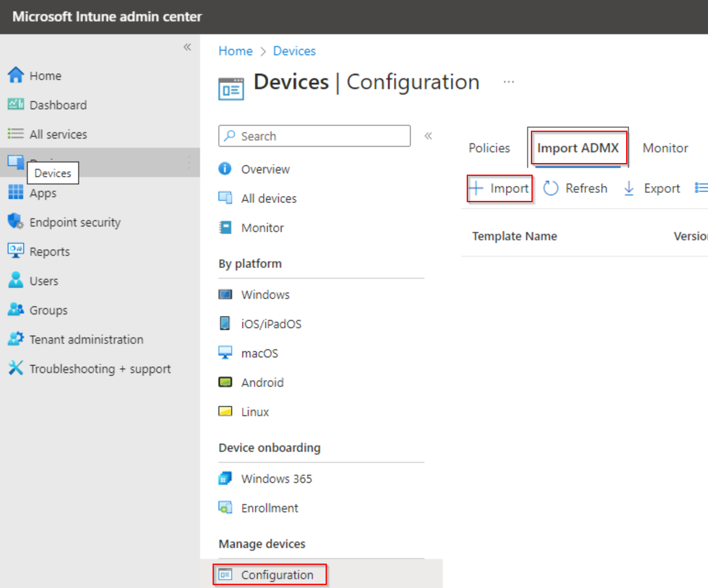The height and width of the screenshot is (588, 708).
Task: Click the Search box in Devices menu
Action: [x=314, y=136]
